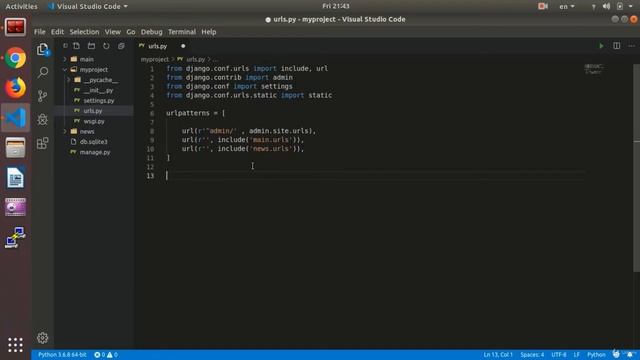Click errors and warnings count in status bar
The width and height of the screenshot is (640, 360).
click(106, 355)
